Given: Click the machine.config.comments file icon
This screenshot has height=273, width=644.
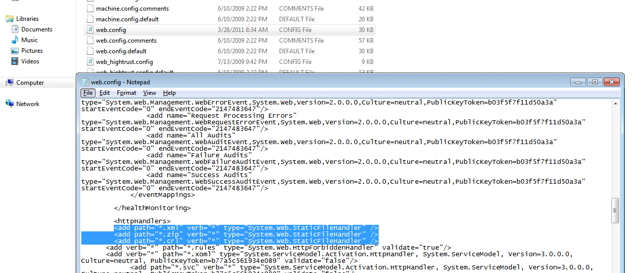Looking at the screenshot, I should pos(90,9).
